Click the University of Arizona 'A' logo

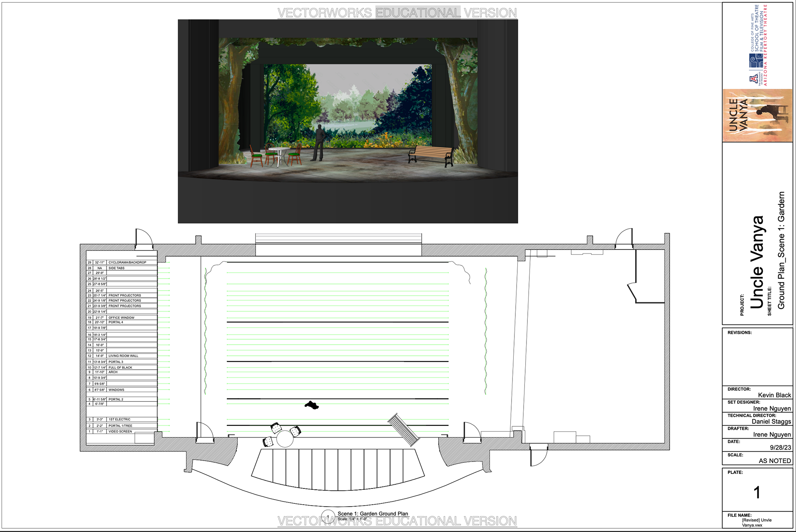click(753, 79)
